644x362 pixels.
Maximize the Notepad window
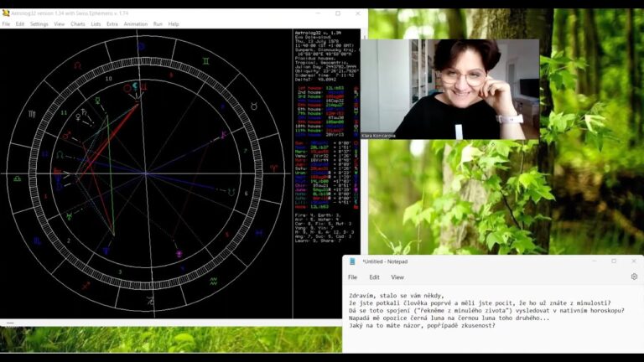pos(614,261)
